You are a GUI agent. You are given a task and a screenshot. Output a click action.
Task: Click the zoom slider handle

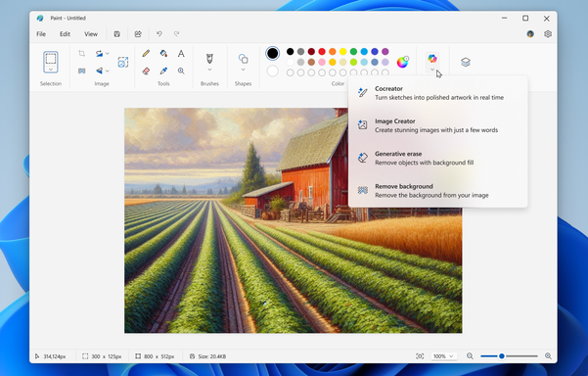coord(502,356)
